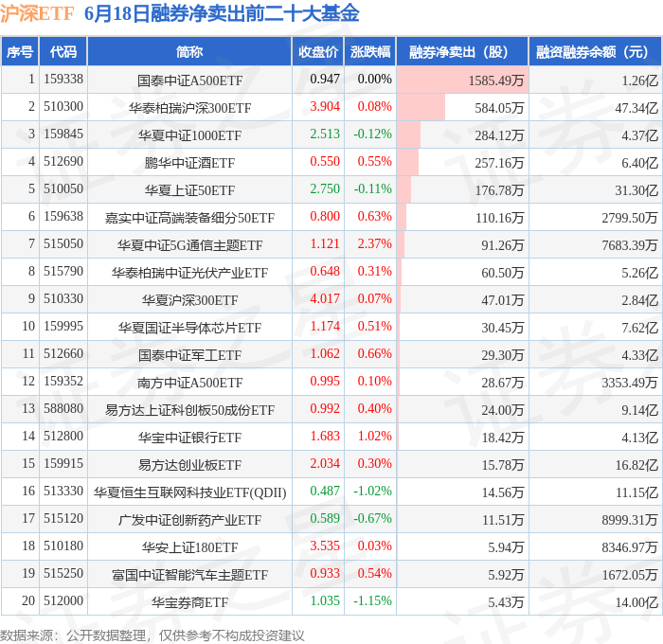Screen dimensions: 663x644
Task: Click 易方达创业板ETF name
Action: click(x=189, y=465)
